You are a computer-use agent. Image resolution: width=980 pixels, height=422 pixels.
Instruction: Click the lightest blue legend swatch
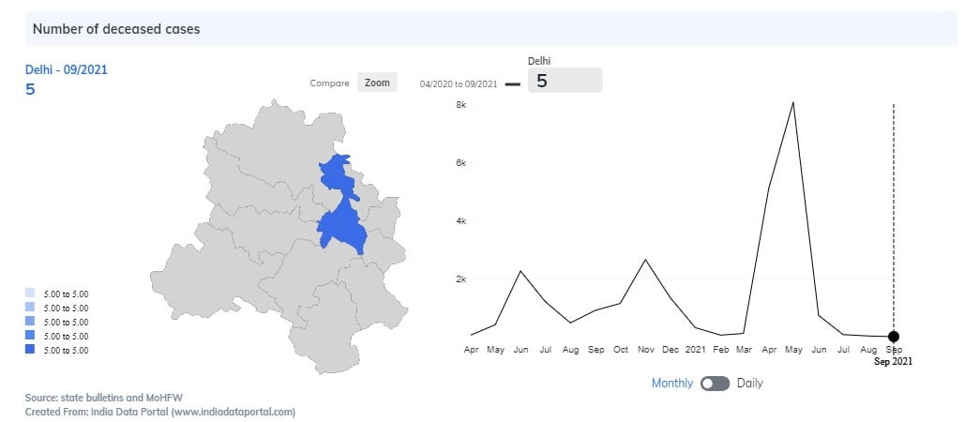point(30,294)
